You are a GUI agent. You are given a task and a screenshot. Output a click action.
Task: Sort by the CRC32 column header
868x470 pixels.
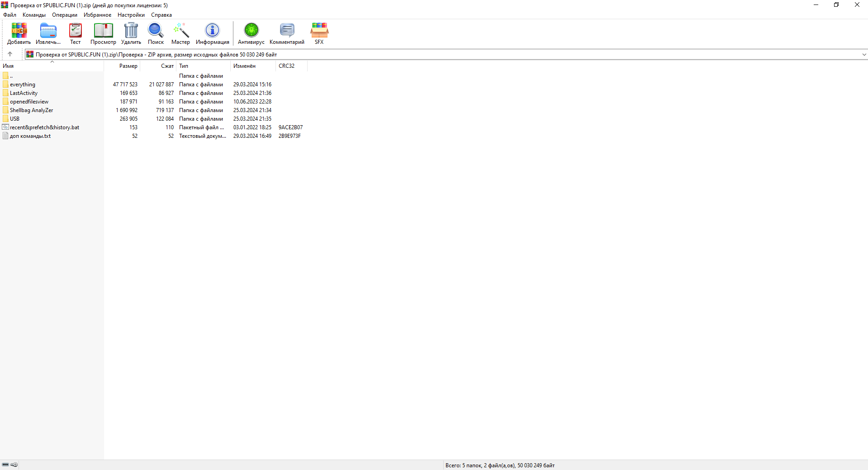pyautogui.click(x=292, y=66)
